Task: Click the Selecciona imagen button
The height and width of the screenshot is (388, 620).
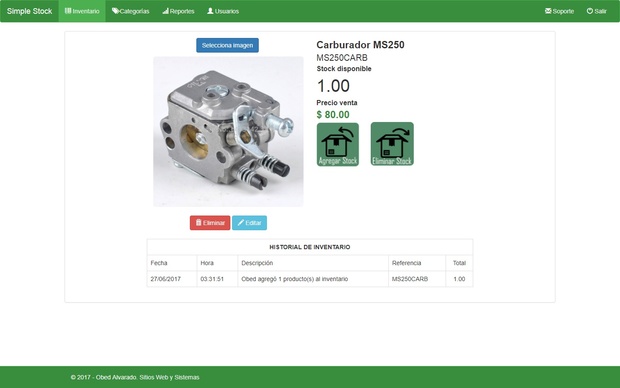Action: pos(227,45)
